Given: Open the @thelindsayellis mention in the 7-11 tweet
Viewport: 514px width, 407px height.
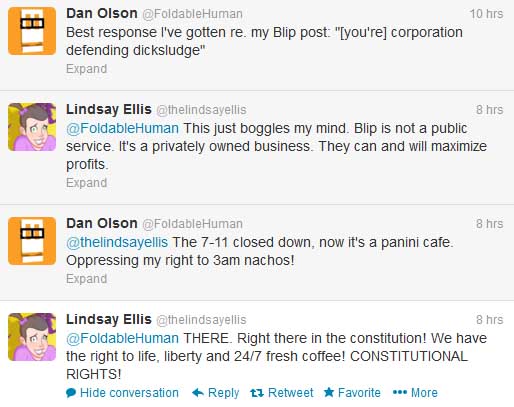Looking at the screenshot, I should pos(117,242).
